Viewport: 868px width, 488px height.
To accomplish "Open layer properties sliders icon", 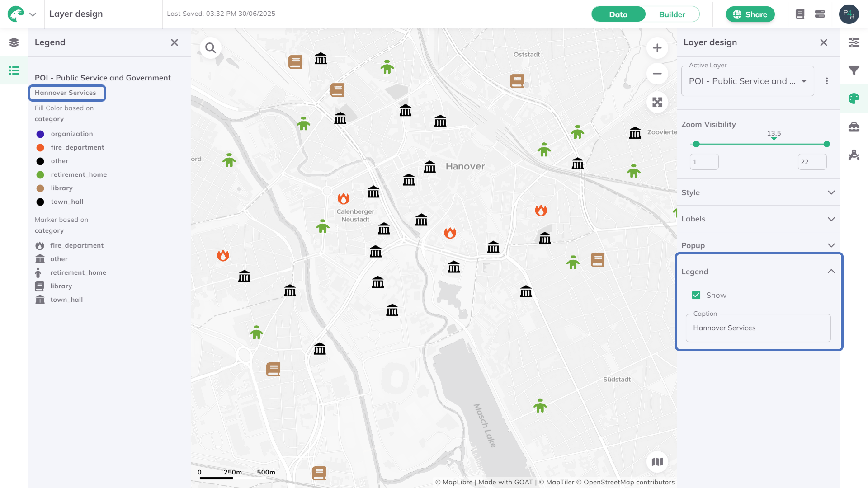I will (854, 42).
